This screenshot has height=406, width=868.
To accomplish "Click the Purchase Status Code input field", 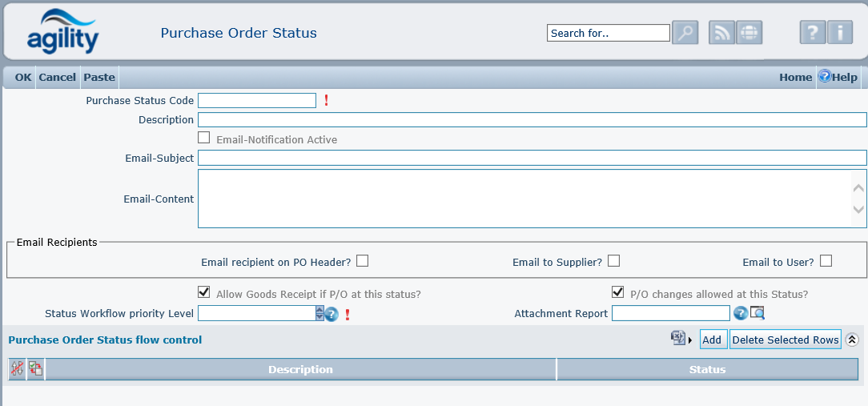I will coord(257,100).
